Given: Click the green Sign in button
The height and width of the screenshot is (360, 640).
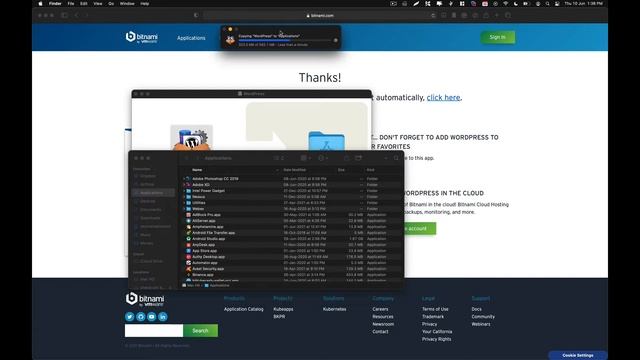Looking at the screenshot, I should (x=498, y=37).
